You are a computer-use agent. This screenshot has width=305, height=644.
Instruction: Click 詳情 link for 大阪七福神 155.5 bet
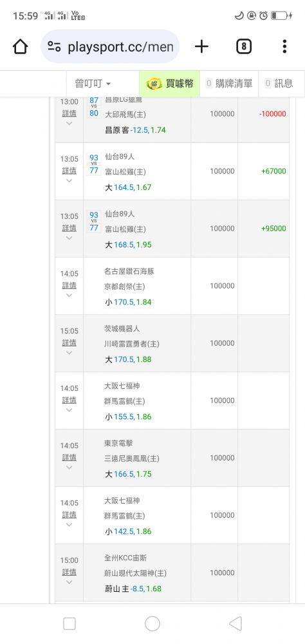point(69,400)
